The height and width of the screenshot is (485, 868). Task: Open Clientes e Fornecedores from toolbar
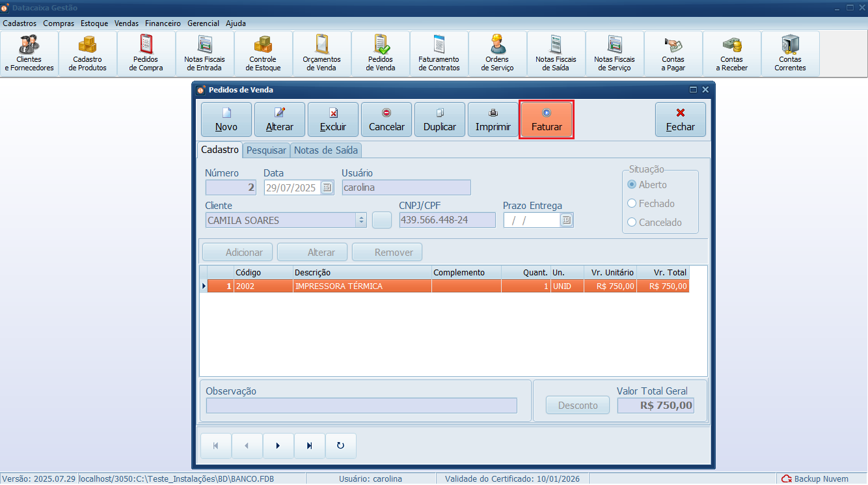[x=29, y=54]
